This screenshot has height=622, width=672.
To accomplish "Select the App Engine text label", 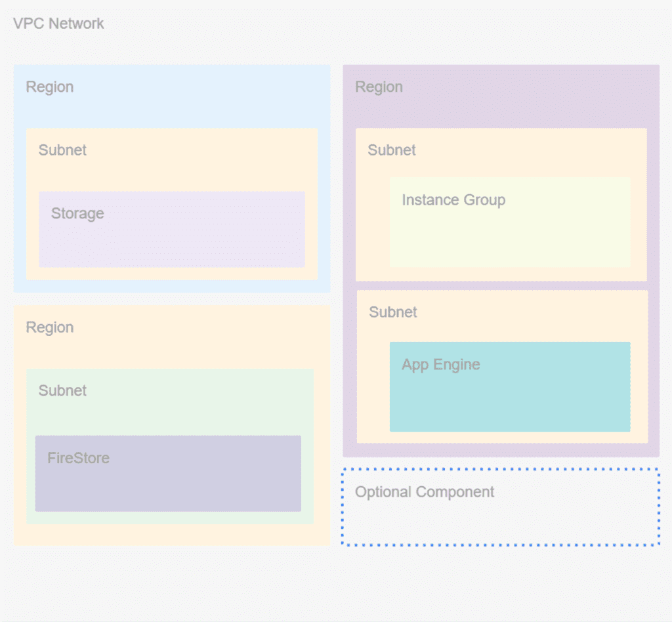I will (441, 365).
